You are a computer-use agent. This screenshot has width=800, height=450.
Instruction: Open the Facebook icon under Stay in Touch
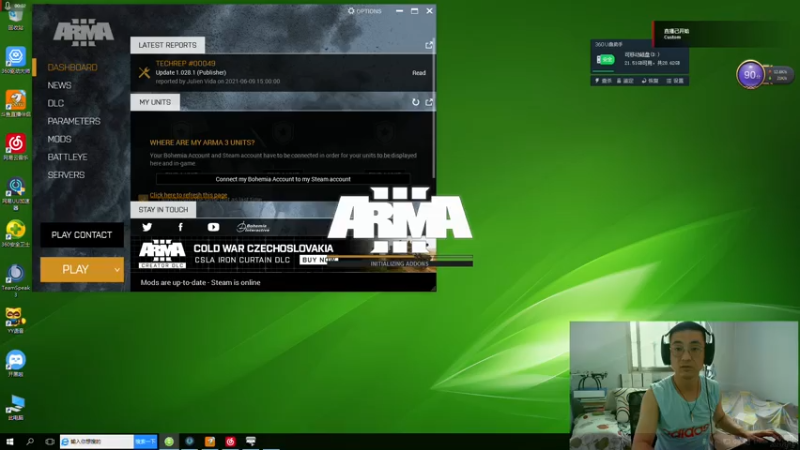coord(180,227)
